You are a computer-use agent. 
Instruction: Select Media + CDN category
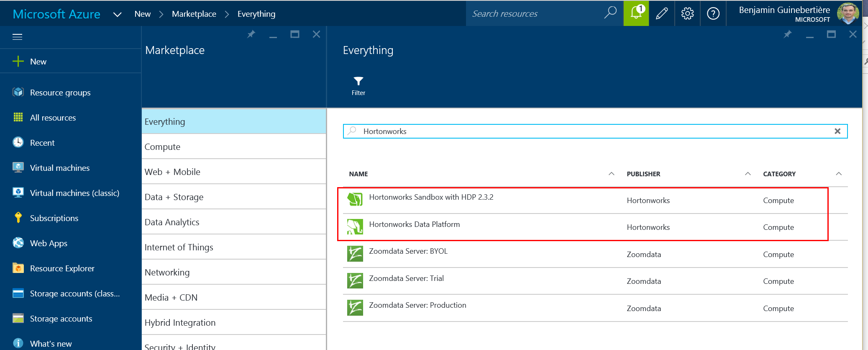pos(234,297)
